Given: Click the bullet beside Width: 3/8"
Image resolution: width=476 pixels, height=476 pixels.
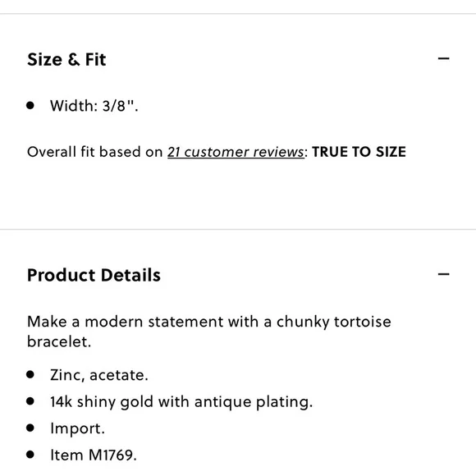Looking at the screenshot, I should coord(30,105).
